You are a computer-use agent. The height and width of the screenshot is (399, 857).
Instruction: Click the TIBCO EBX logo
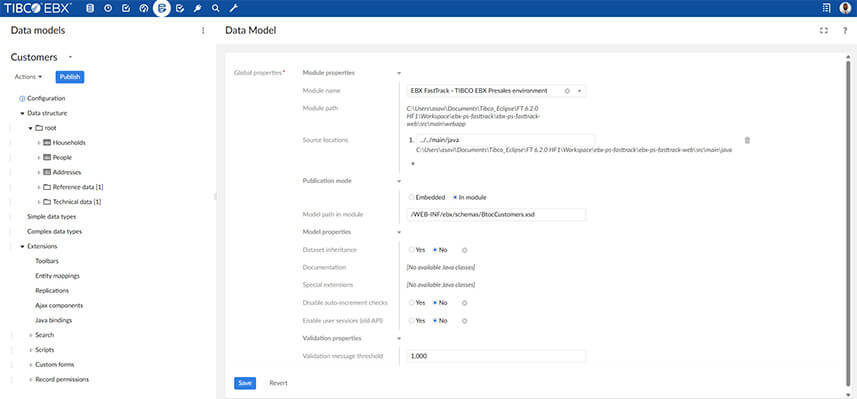[38, 8]
